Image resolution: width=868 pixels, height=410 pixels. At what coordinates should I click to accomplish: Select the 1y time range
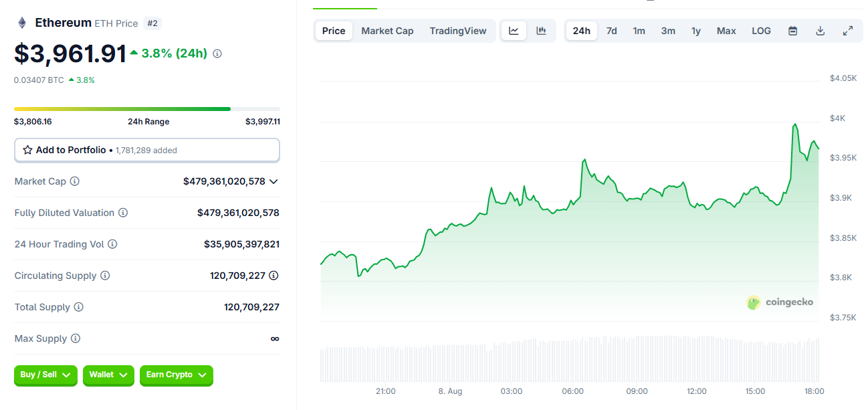pyautogui.click(x=696, y=31)
